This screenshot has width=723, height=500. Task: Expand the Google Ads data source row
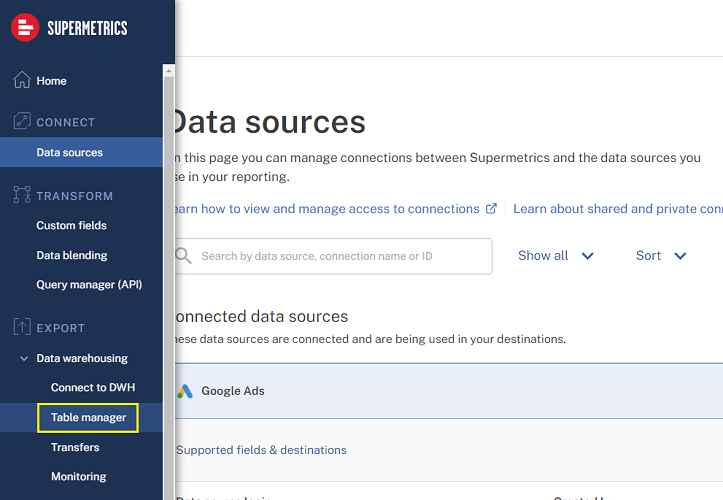[449, 391]
